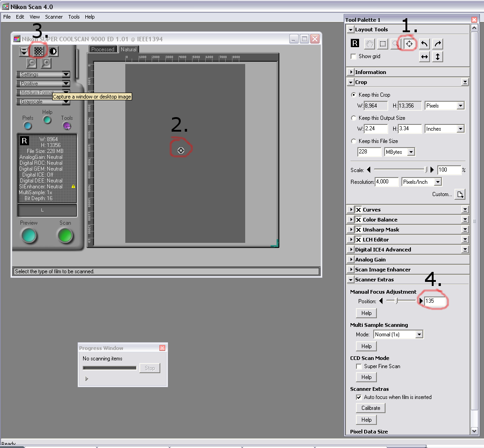Rotate image clockwise arrow
The height and width of the screenshot is (448, 484).
point(438,44)
